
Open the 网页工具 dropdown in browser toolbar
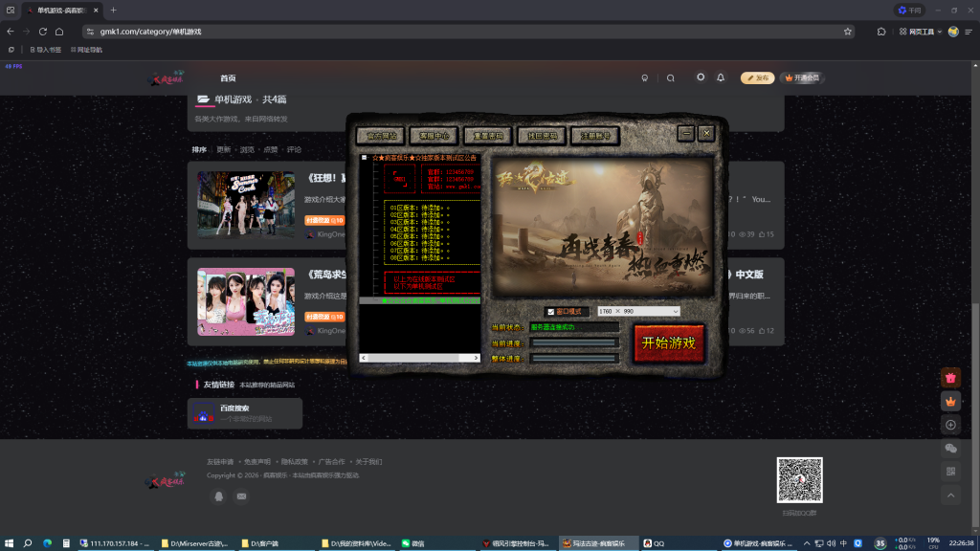(x=921, y=32)
